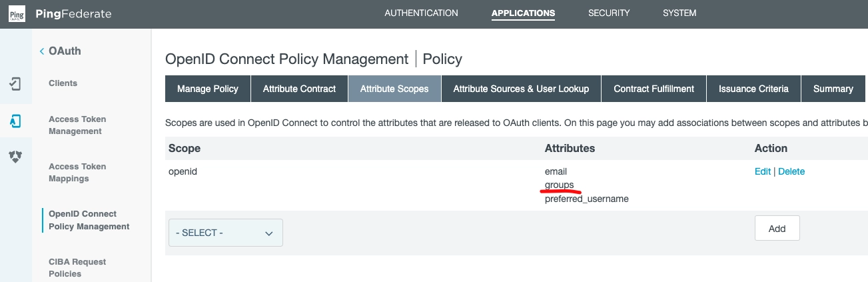Open the Security sidebar icon
Image resolution: width=868 pixels, height=282 pixels.
(x=15, y=157)
